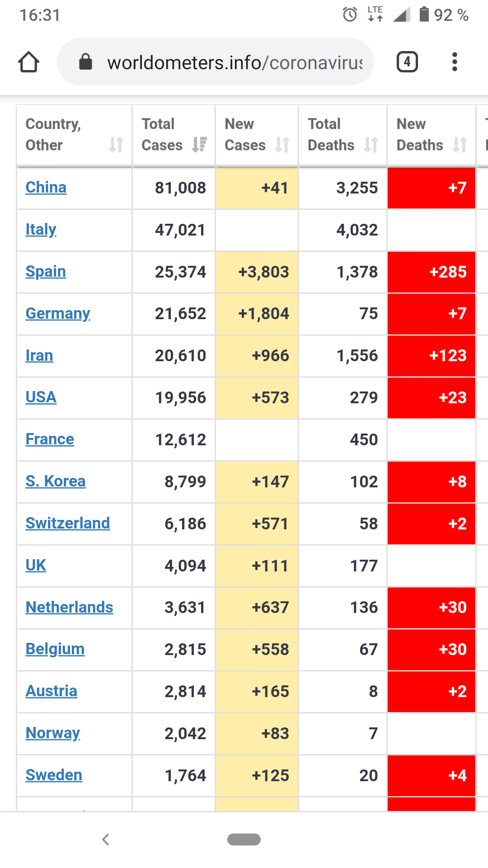The image size is (488, 868).
Task: Open the tab switcher showing 4 tabs
Action: coord(407,62)
